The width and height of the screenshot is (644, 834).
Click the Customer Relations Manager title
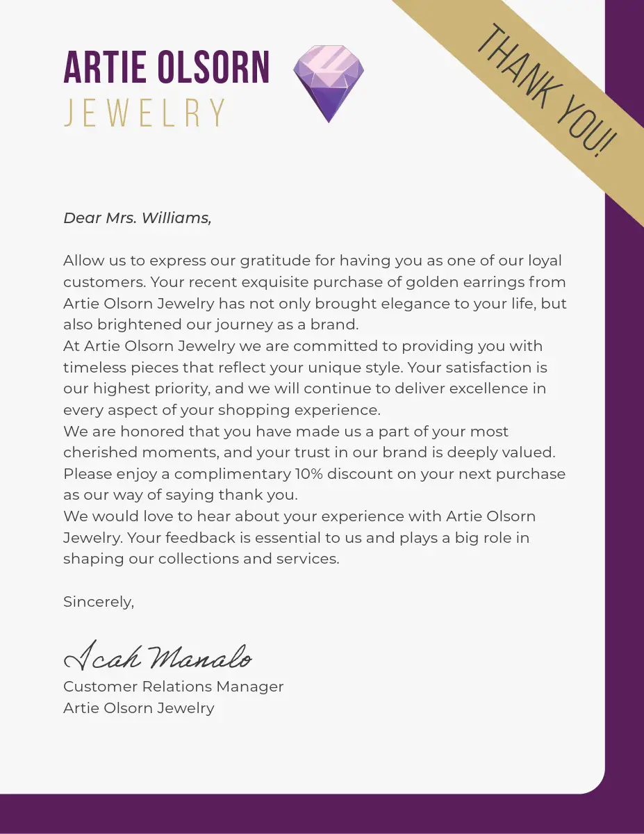click(173, 687)
